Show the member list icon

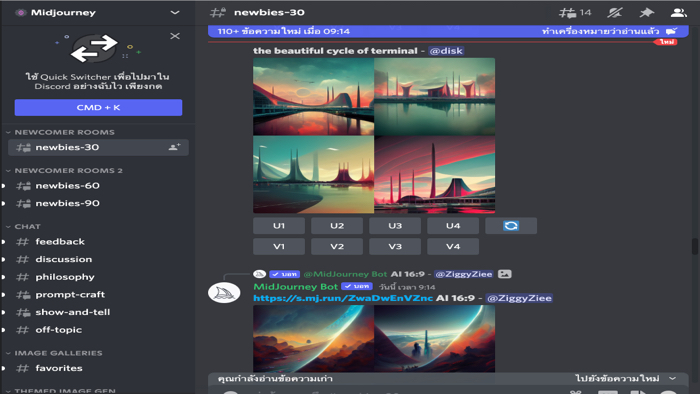(x=678, y=13)
